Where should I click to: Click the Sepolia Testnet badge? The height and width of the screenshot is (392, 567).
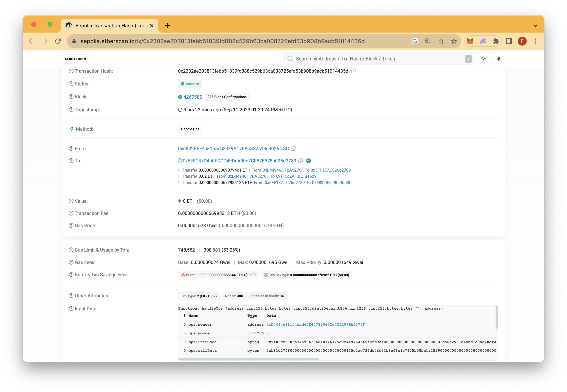click(x=75, y=59)
